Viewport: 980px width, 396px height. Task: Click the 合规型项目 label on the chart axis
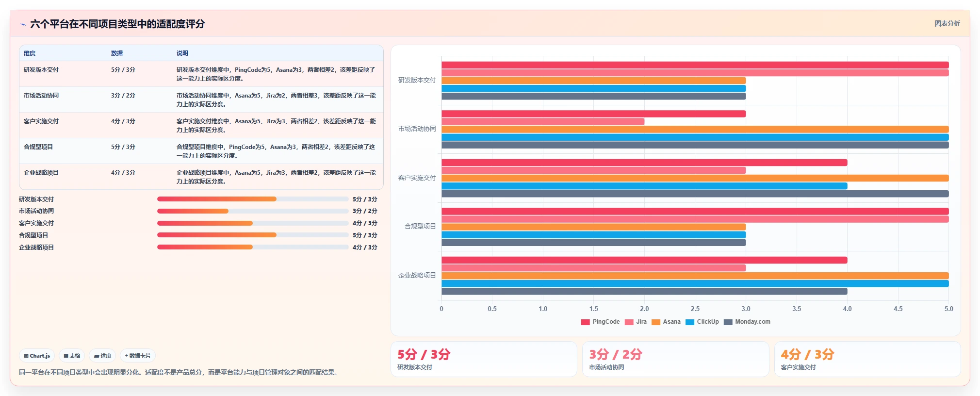420,226
